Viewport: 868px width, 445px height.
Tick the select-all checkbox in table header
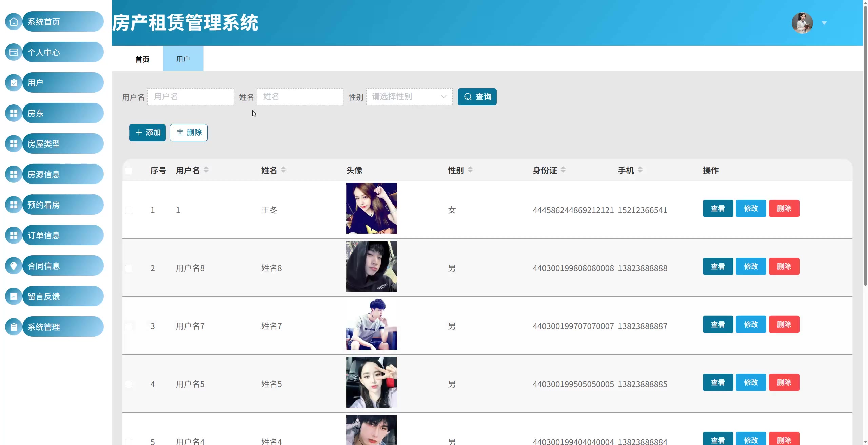[x=129, y=170]
